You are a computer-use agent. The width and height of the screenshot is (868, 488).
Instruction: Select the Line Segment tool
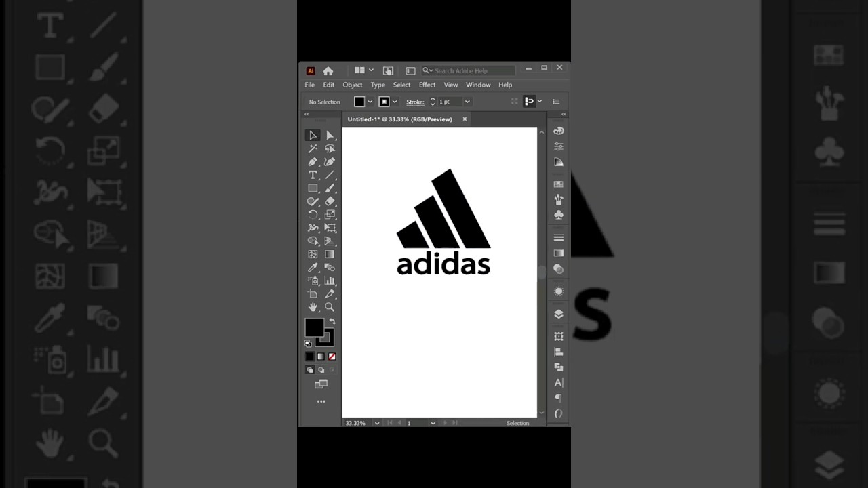330,175
